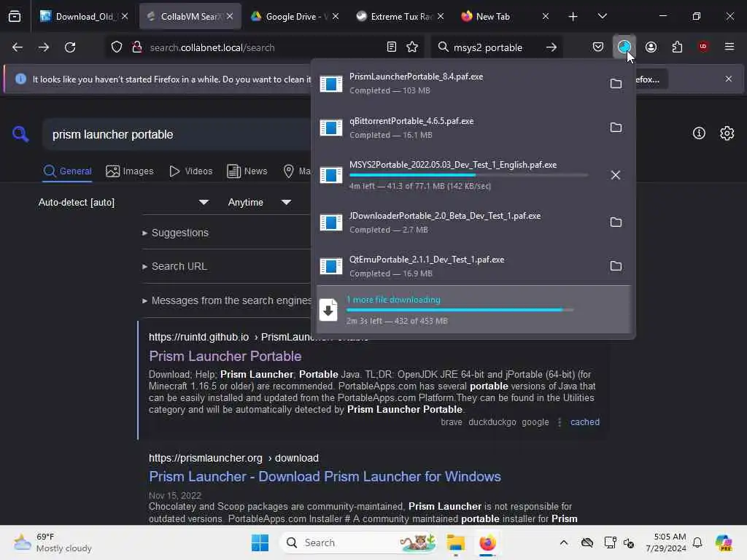The image size is (747, 560).
Task: Click the 432 of 453 MB progress bar
Action: pos(460,310)
